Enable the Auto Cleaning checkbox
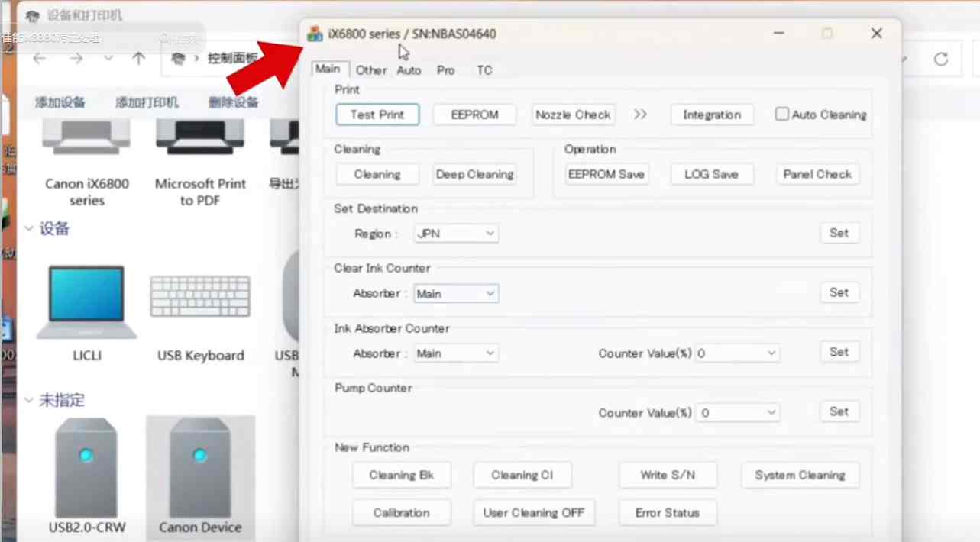Viewport: 980px width, 542px height. (x=781, y=115)
